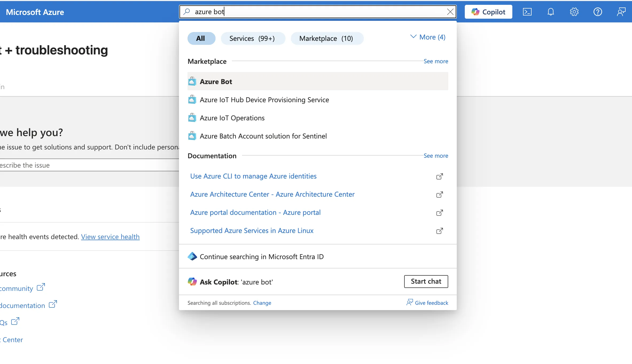Open external icon for Azure portal documentation
632x364 pixels.
click(x=439, y=213)
